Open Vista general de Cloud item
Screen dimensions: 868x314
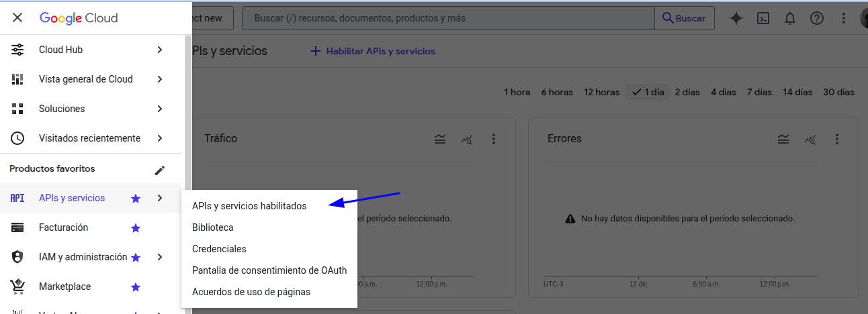point(91,79)
